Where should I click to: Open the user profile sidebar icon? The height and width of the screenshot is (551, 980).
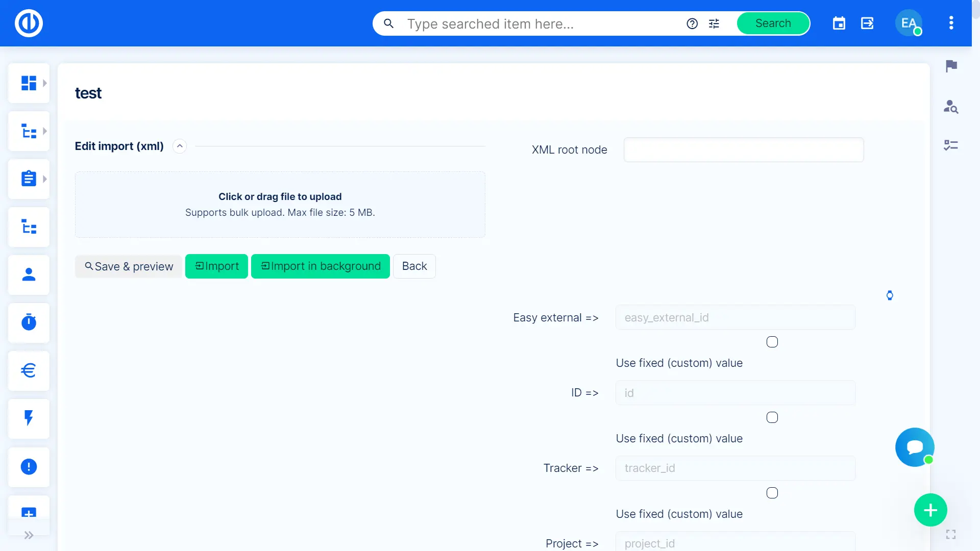tap(29, 275)
